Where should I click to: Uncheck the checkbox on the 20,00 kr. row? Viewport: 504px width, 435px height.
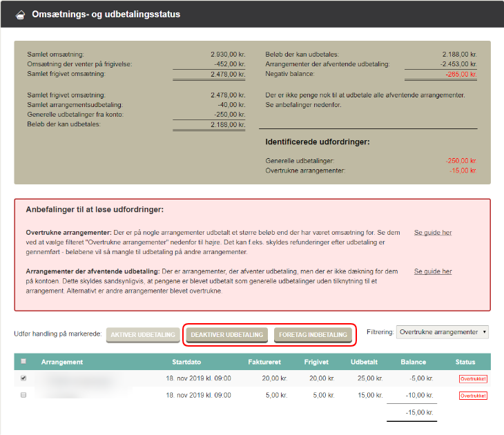click(x=24, y=378)
